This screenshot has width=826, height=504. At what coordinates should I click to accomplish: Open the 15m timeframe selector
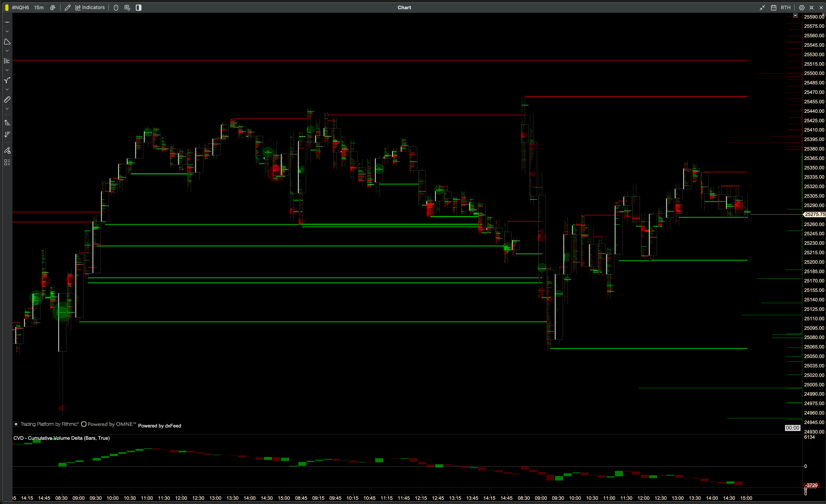(x=39, y=7)
